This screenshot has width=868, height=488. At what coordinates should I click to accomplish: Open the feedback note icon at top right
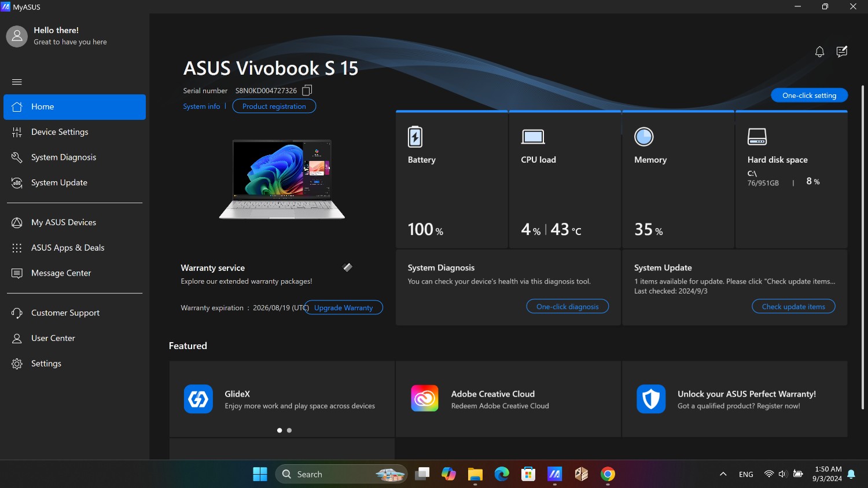(x=842, y=52)
